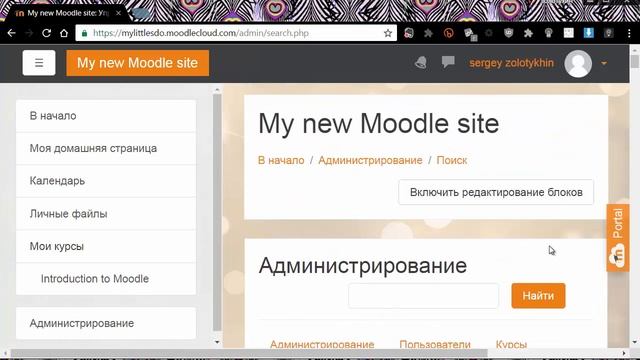Viewport: 640px width, 360px height.
Task: Click the puzzle piece extensions icon
Action: point(528,33)
